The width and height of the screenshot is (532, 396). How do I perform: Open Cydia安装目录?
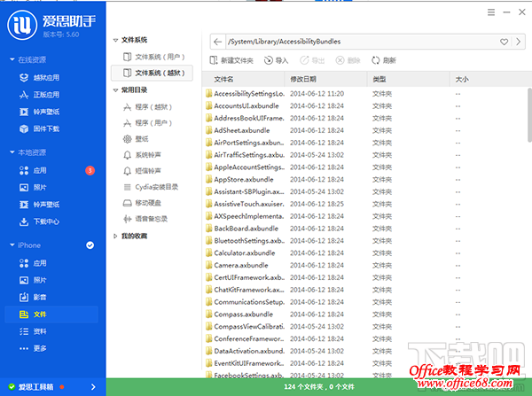[151, 187]
